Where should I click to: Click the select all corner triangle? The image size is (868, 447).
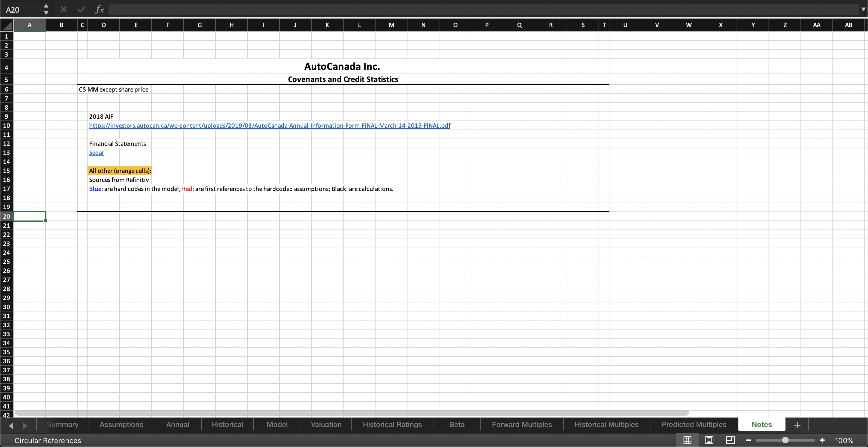(x=7, y=25)
